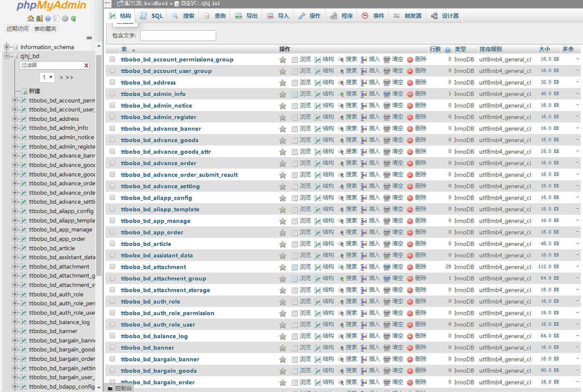Viewport: 583px width, 392px height.
Task: Expand ttbobo_bd_attachment tree node in sidebar
Action: tap(15, 266)
